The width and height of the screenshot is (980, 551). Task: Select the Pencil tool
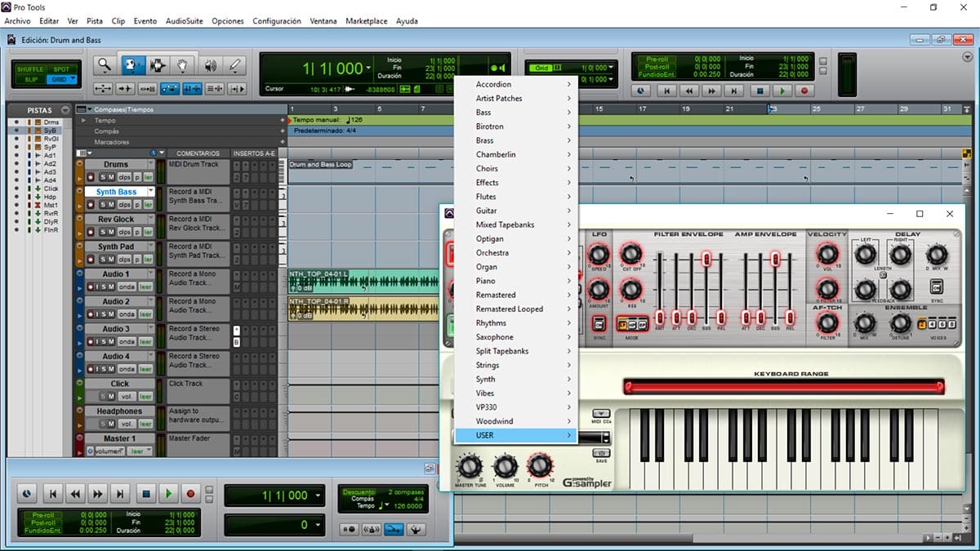click(235, 66)
